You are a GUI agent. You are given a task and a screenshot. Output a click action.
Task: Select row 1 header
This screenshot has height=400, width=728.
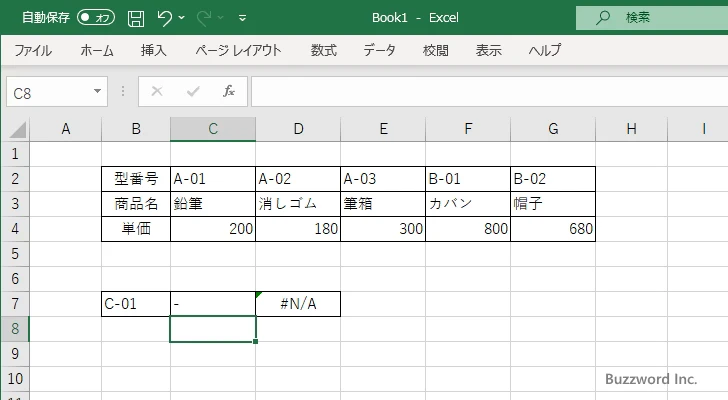point(15,154)
